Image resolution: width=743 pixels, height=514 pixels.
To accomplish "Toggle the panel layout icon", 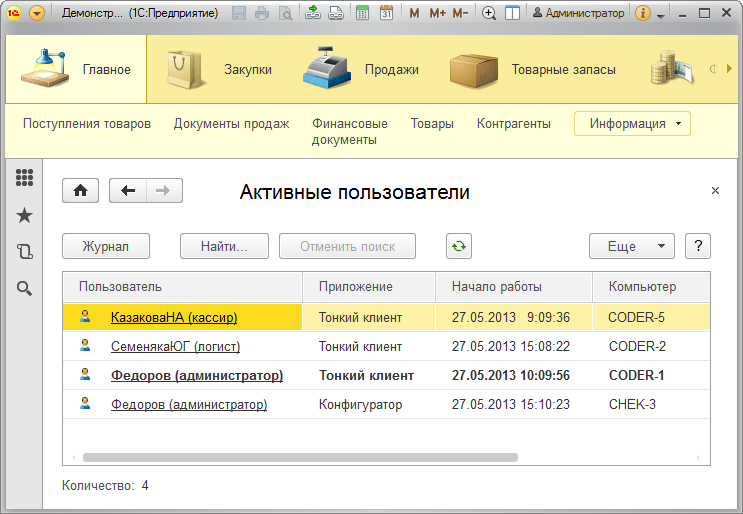I will tap(512, 13).
